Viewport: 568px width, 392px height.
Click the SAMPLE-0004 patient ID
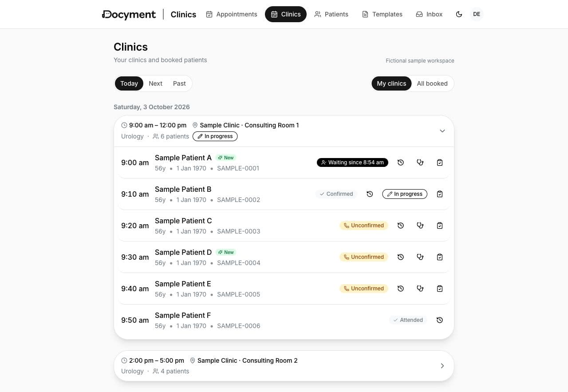pos(239,263)
